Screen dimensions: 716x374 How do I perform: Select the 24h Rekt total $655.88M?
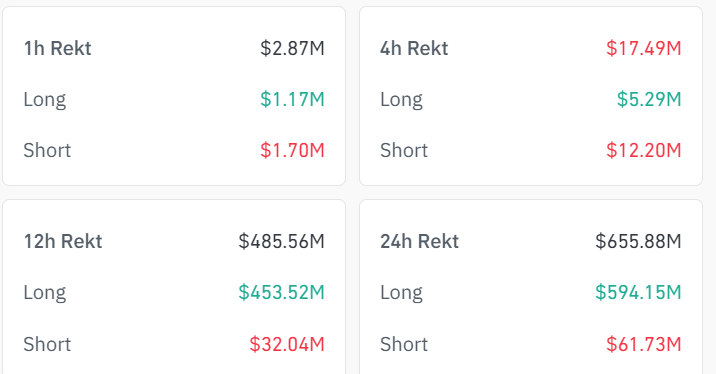pyautogui.click(x=638, y=242)
